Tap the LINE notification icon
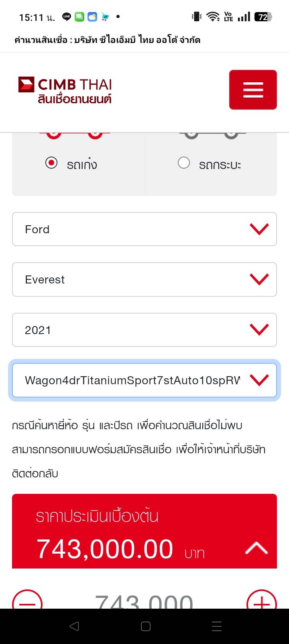 [x=67, y=17]
